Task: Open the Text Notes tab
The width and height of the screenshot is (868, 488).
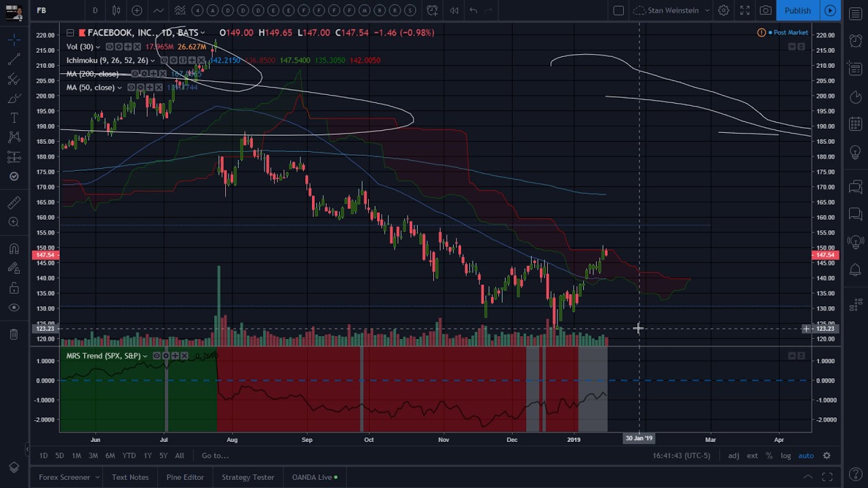Action: [x=130, y=477]
